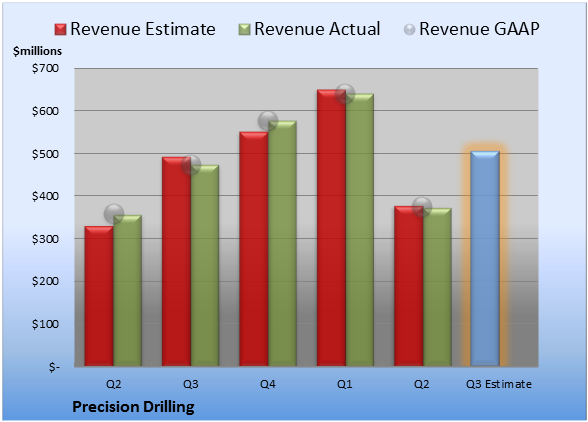The image size is (588, 422).
Task: Click the red Revenue Estimate legend swatch
Action: pos(60,30)
